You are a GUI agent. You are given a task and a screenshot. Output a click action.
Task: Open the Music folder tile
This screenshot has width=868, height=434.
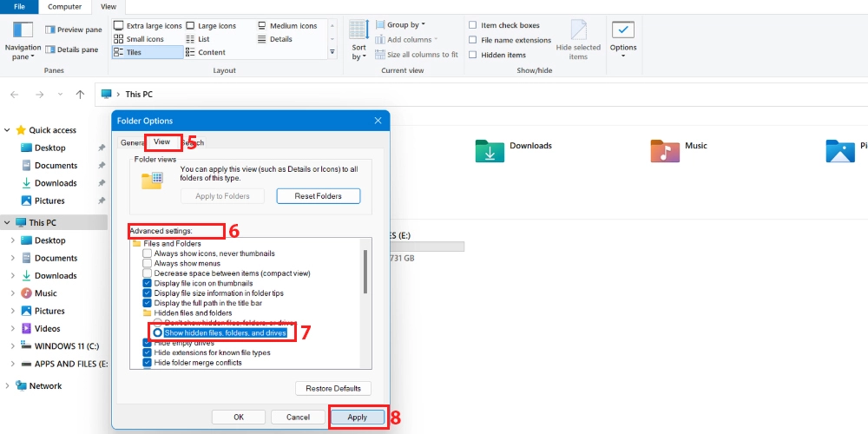(x=680, y=149)
